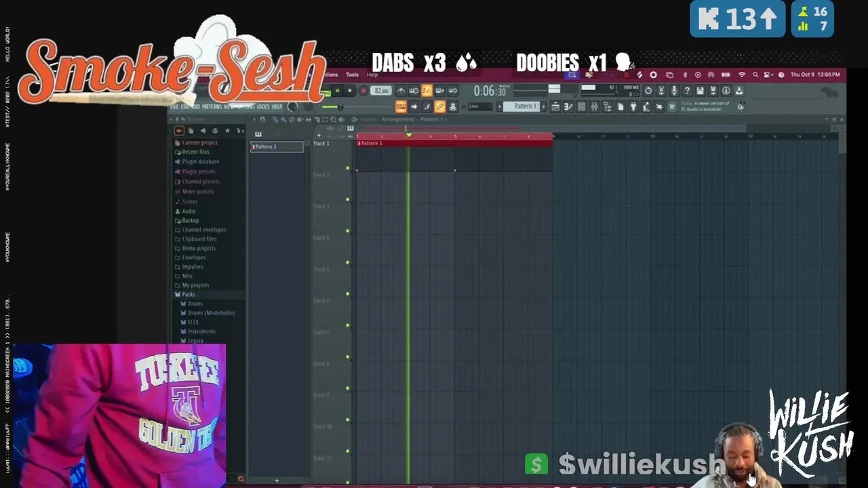Toggle the orange typing keyboard to piano icon
Image resolution: width=868 pixels, height=488 pixels.
click(x=401, y=107)
